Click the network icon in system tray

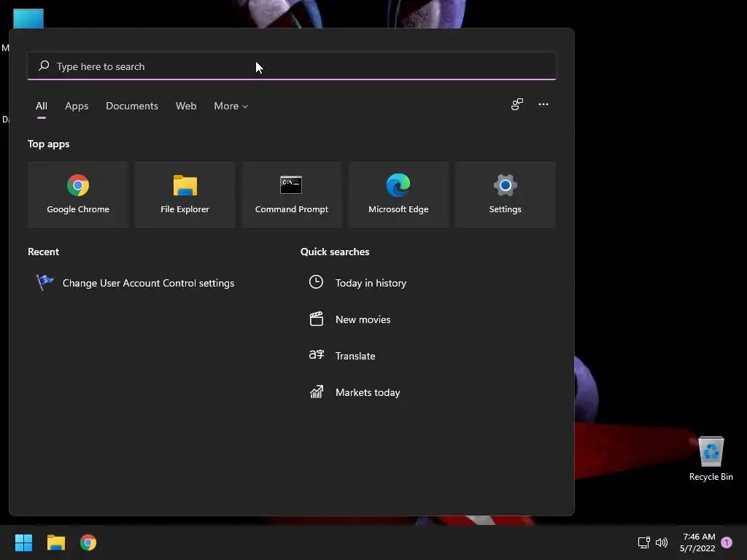coord(643,542)
